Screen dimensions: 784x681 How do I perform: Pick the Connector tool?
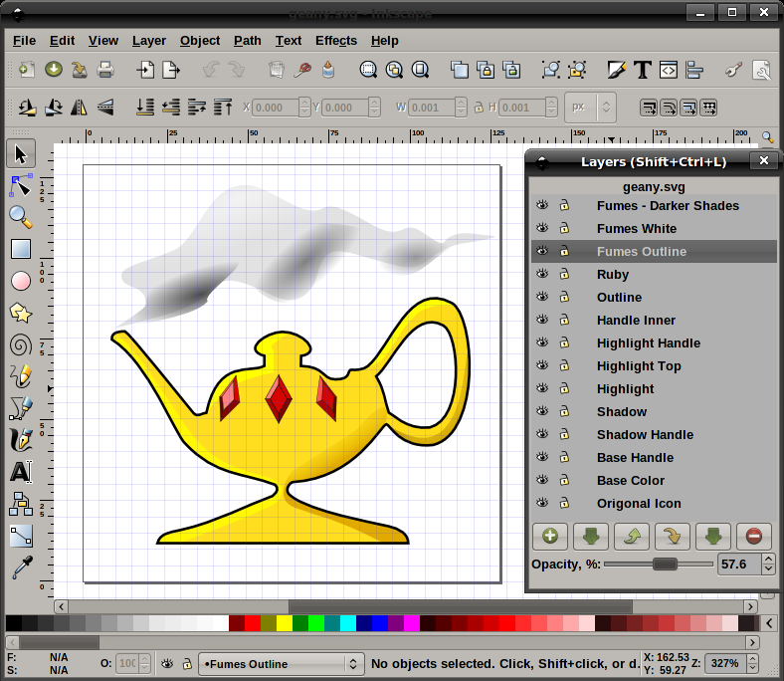click(21, 504)
